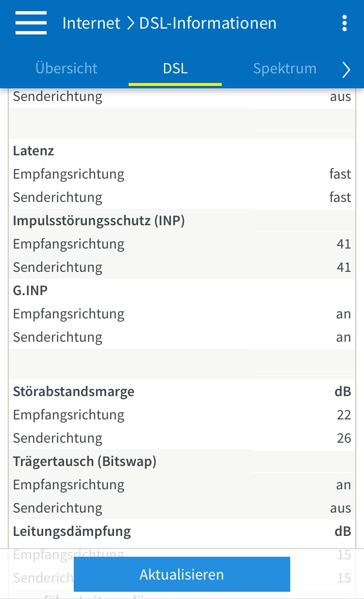Click the Leitungsdämpfung heading

[x=72, y=532]
